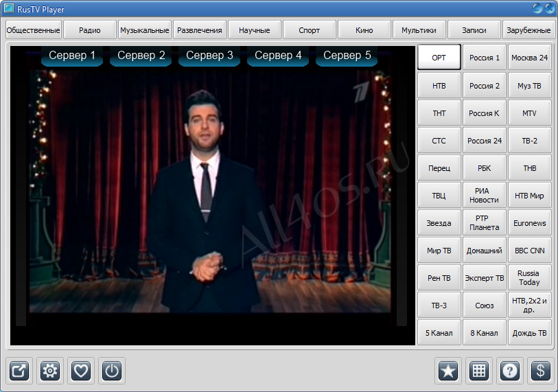The image size is (558, 392).
Task: Open the Развлечения category
Action: pos(199,30)
